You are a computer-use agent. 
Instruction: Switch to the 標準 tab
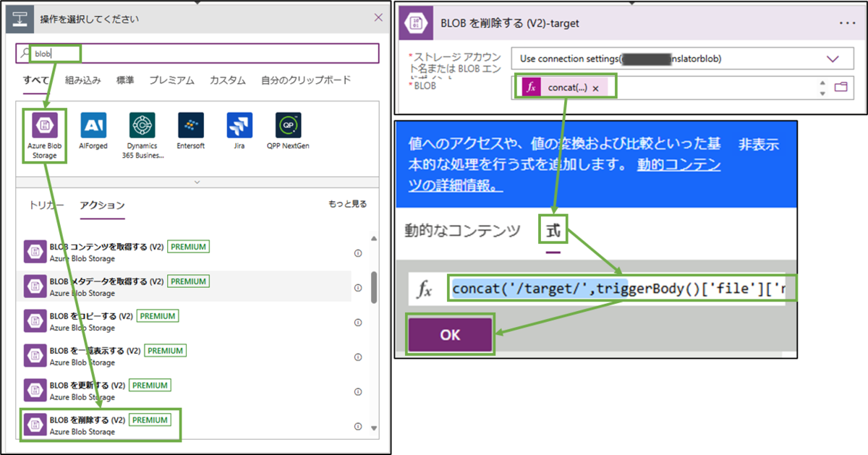pos(125,80)
